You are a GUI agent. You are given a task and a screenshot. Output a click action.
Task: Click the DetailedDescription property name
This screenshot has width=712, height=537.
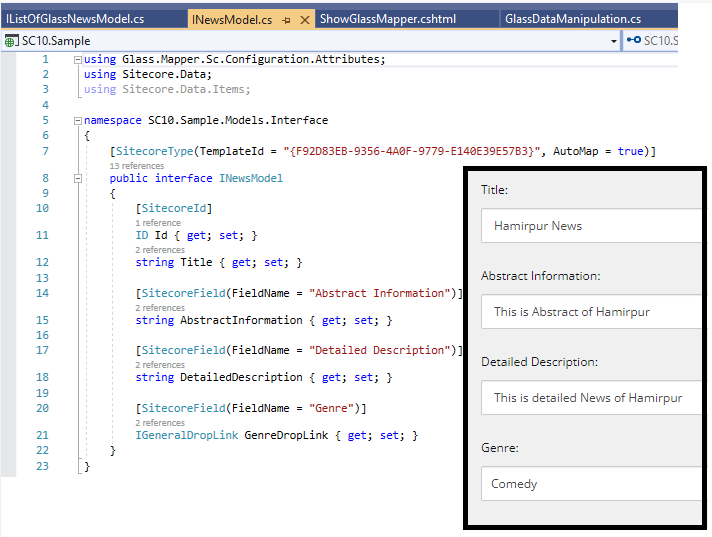click(x=241, y=377)
